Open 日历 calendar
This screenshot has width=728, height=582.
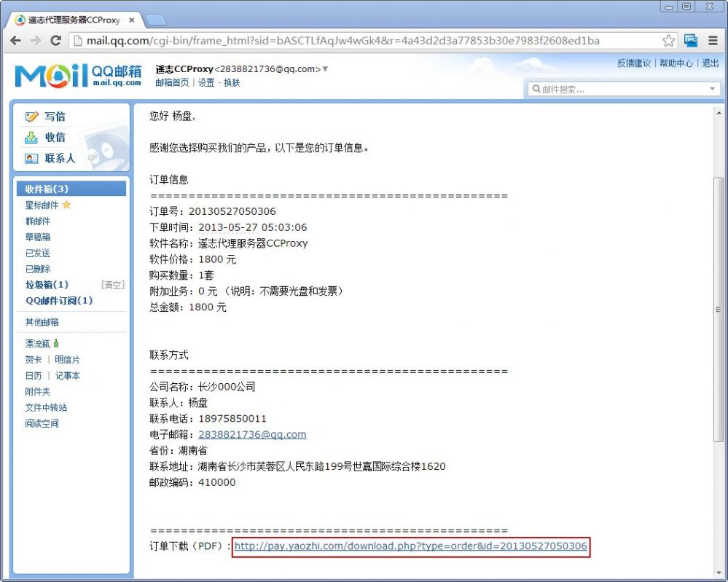pyautogui.click(x=34, y=375)
